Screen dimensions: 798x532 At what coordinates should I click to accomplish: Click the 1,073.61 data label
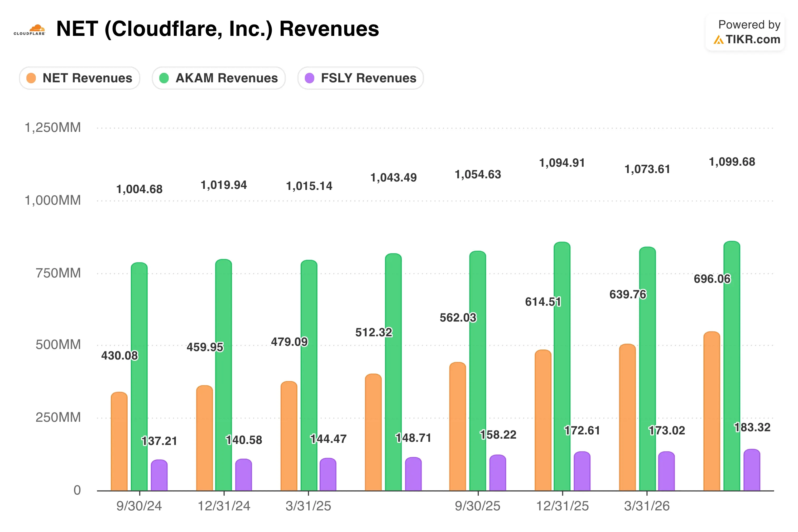click(x=648, y=169)
